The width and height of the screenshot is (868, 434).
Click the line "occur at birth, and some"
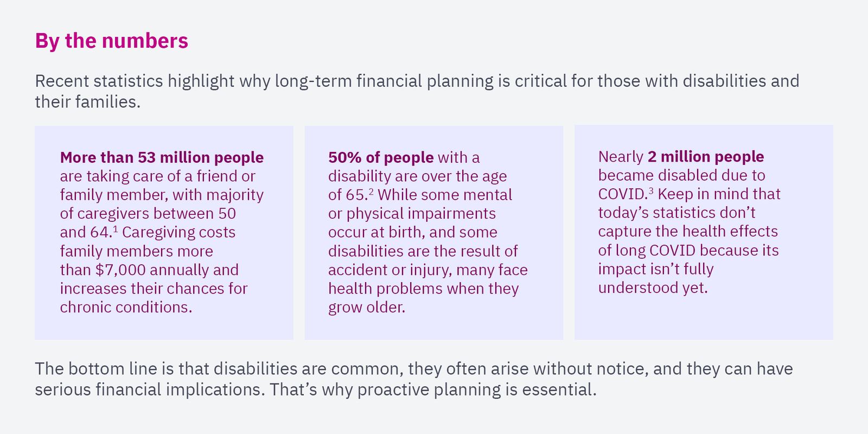pos(412,232)
